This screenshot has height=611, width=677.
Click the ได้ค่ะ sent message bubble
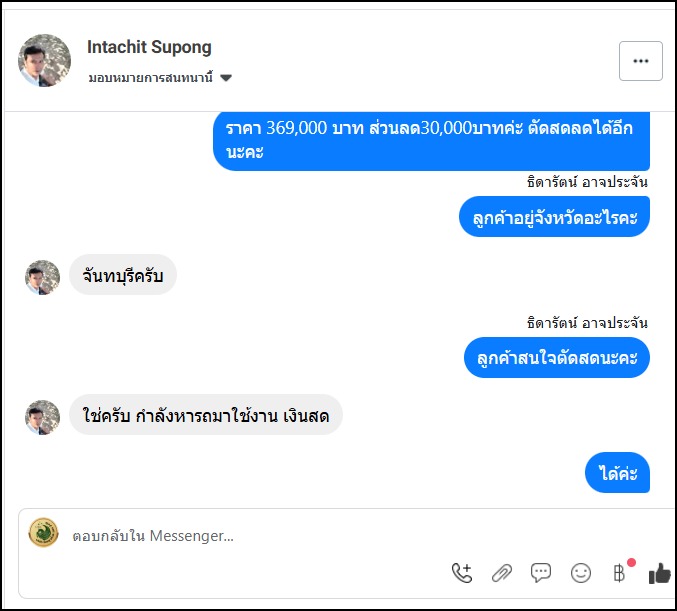coord(617,473)
